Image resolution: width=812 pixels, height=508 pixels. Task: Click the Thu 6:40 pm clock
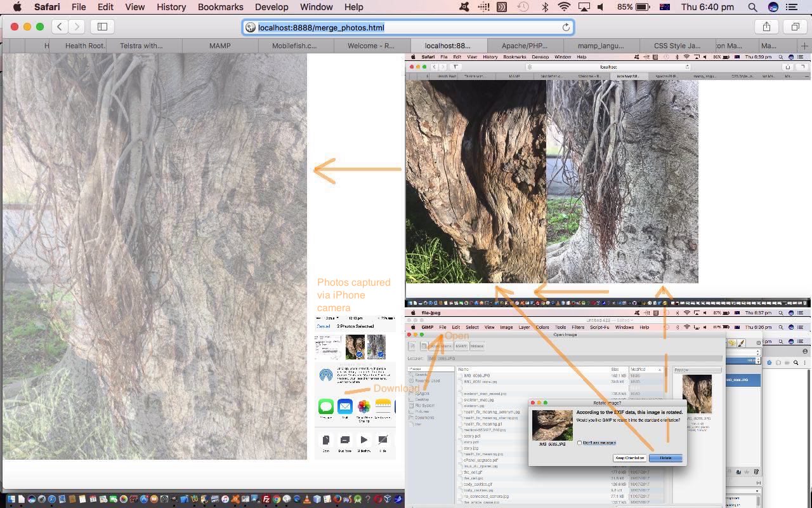point(707,7)
